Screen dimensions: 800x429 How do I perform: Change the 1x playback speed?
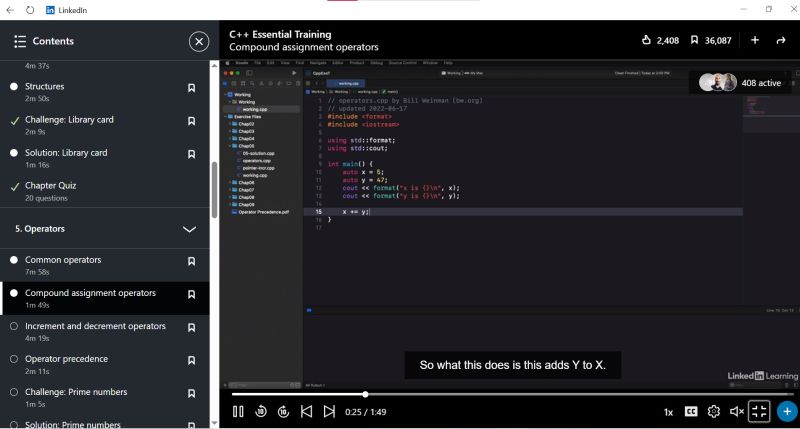click(x=668, y=412)
